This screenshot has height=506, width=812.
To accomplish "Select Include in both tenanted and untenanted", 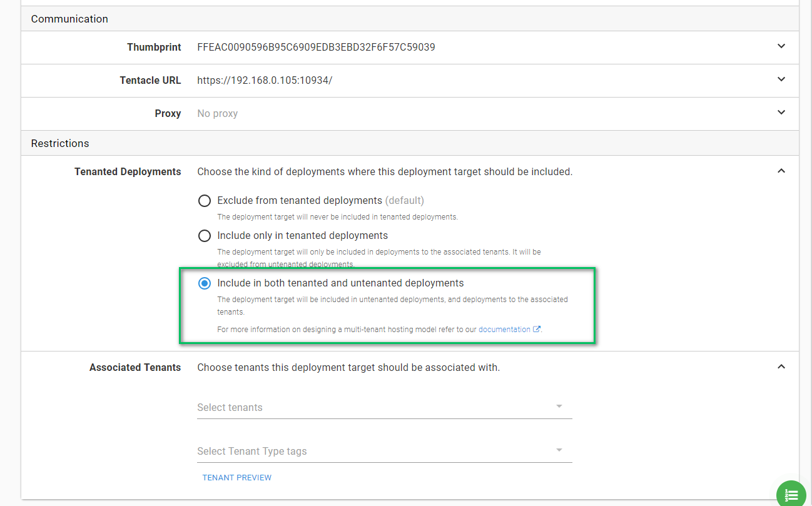I will [x=205, y=283].
